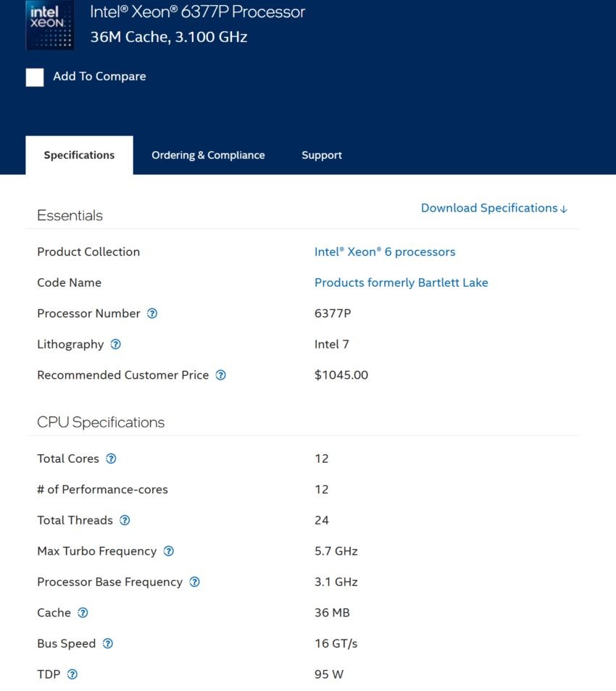Screen dimensions: 616x691
Task: Open the Processor Base Frequency help icon
Action: coord(194,582)
